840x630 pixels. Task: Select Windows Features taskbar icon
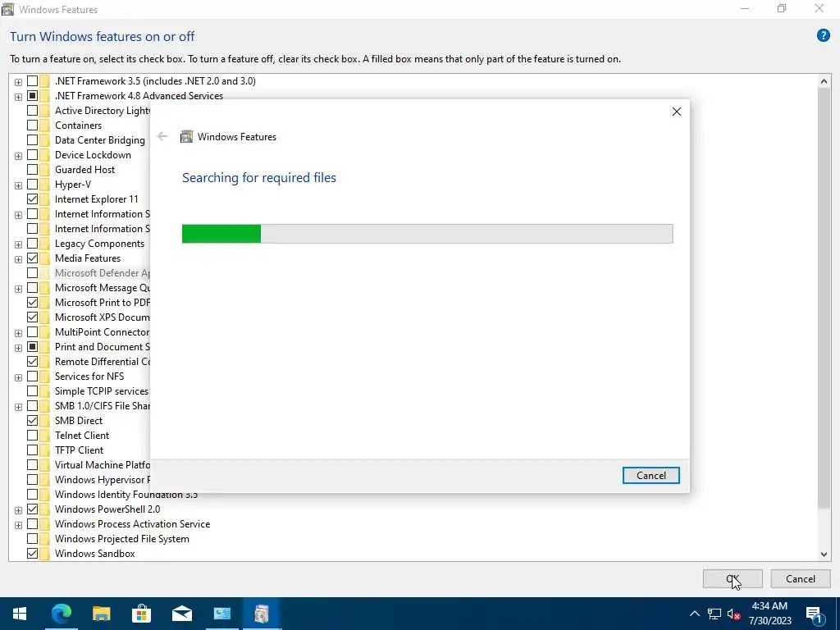click(x=262, y=614)
